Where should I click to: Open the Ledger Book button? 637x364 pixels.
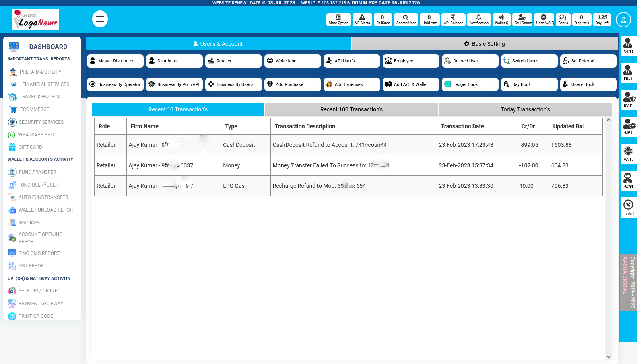[x=470, y=84]
